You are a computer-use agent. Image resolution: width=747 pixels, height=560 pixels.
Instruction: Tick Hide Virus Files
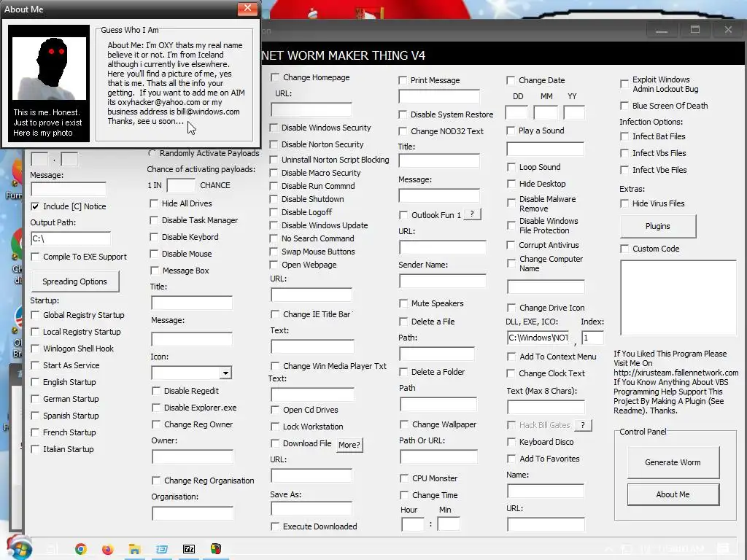tap(624, 203)
